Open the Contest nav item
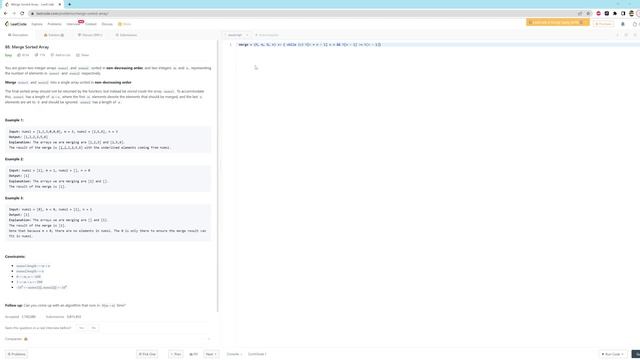 tap(91, 24)
